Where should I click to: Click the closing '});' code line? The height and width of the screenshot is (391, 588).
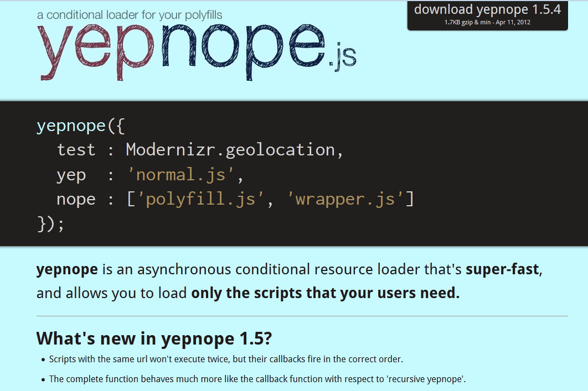50,224
